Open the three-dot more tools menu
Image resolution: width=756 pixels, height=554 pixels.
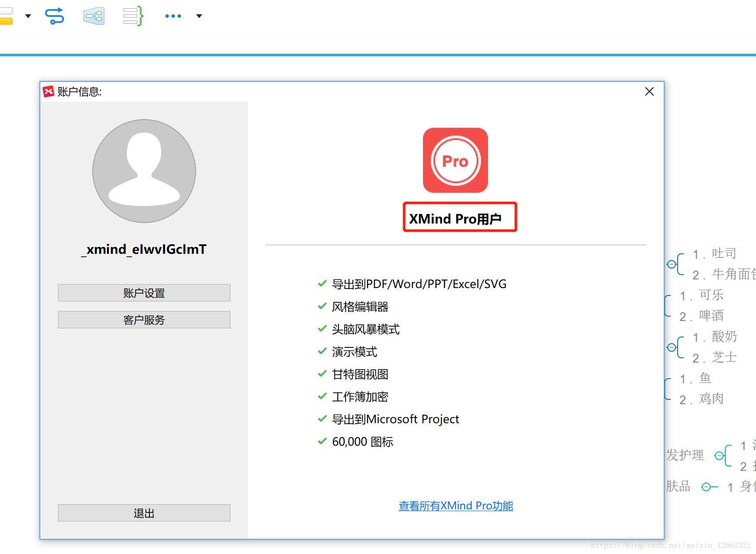tap(173, 16)
